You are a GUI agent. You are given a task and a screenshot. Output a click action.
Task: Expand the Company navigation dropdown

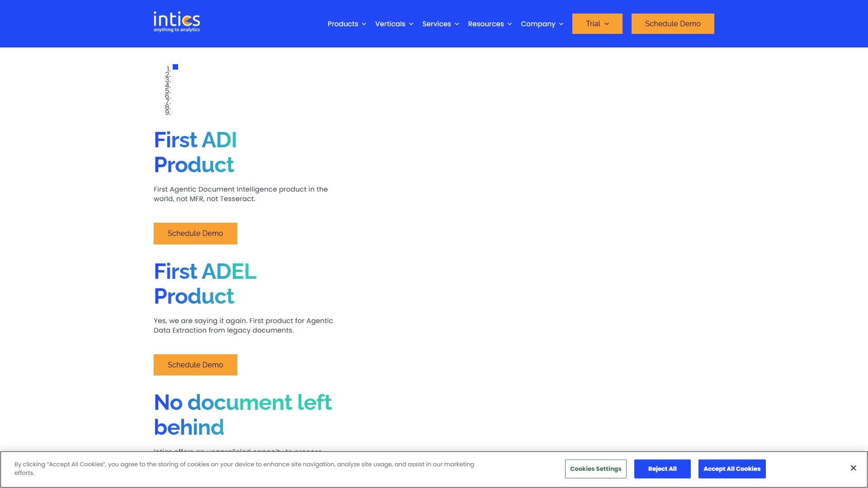pyautogui.click(x=538, y=24)
